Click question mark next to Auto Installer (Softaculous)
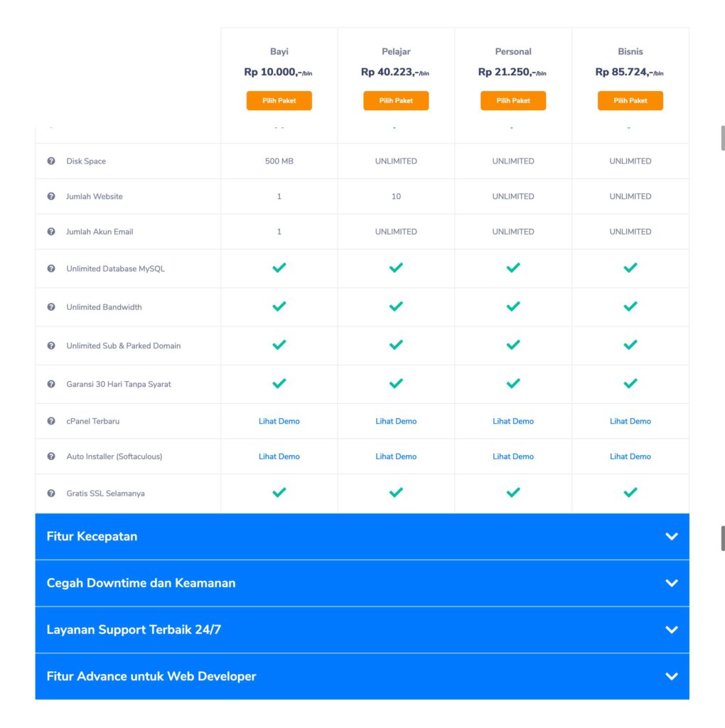Screen dimensions: 725x728 tap(51, 456)
